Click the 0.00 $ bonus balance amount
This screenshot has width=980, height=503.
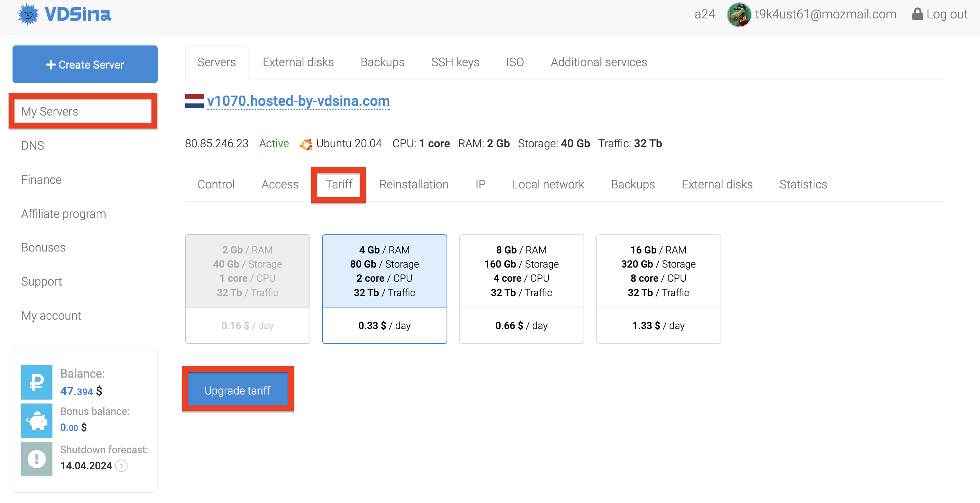[74, 427]
